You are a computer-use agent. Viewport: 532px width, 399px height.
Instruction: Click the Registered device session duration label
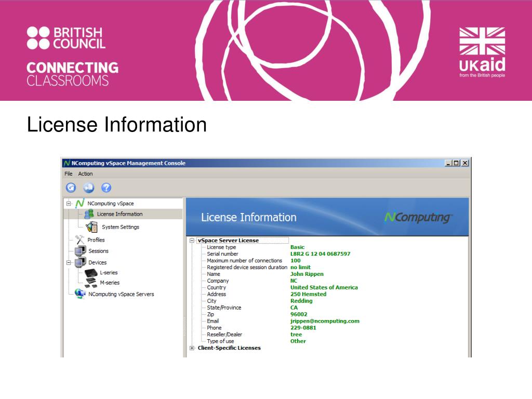point(247,268)
